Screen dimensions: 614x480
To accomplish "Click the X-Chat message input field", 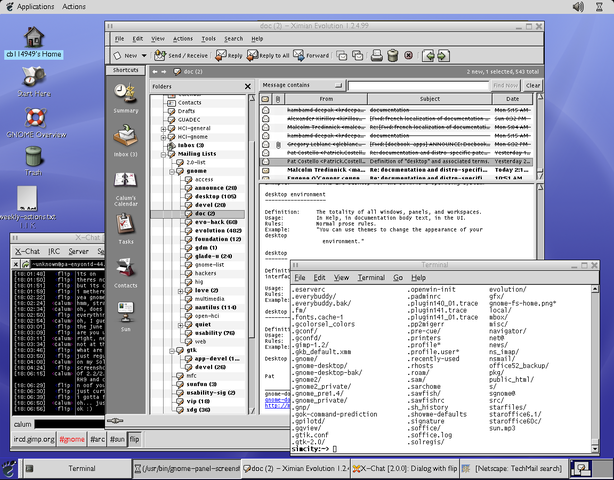I will (70, 424).
